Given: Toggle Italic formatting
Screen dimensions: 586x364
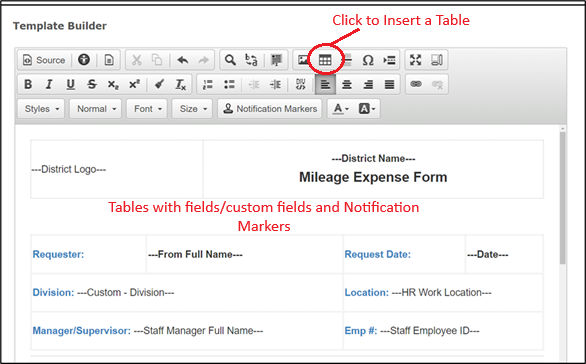Looking at the screenshot, I should [x=49, y=84].
